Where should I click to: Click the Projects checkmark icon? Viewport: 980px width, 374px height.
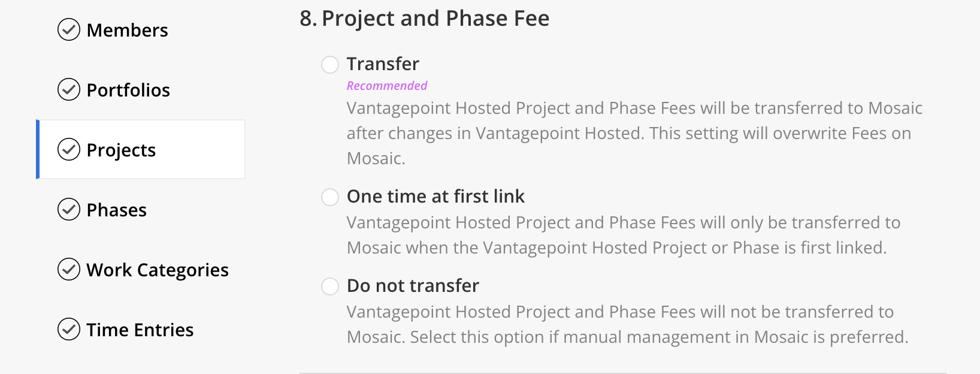point(69,149)
